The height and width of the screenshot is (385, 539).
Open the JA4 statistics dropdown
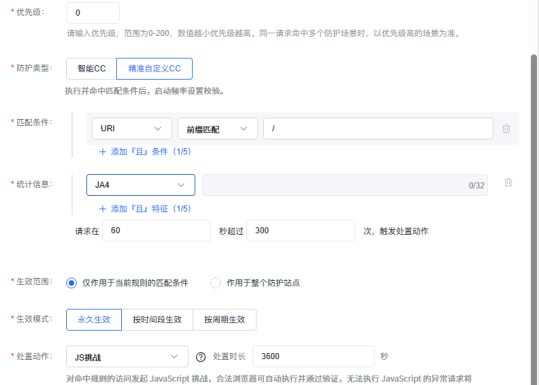click(x=141, y=185)
